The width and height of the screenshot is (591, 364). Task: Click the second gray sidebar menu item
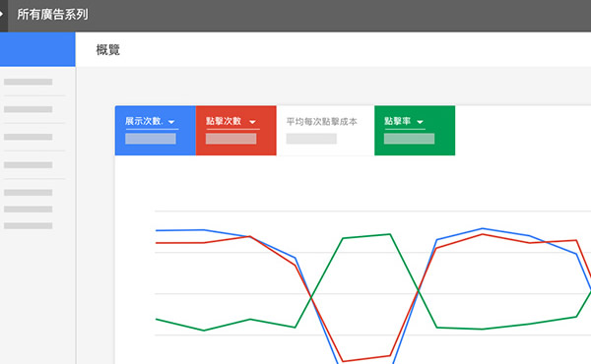(x=29, y=109)
